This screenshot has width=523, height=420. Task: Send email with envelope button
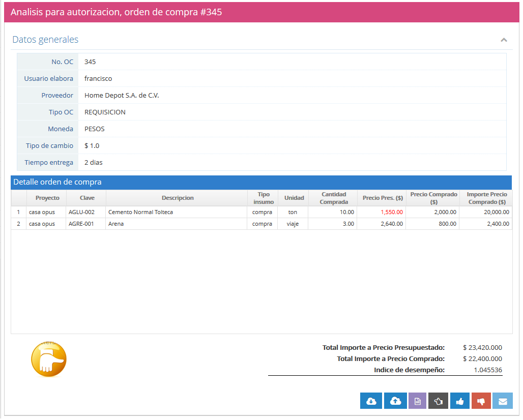coord(503,401)
